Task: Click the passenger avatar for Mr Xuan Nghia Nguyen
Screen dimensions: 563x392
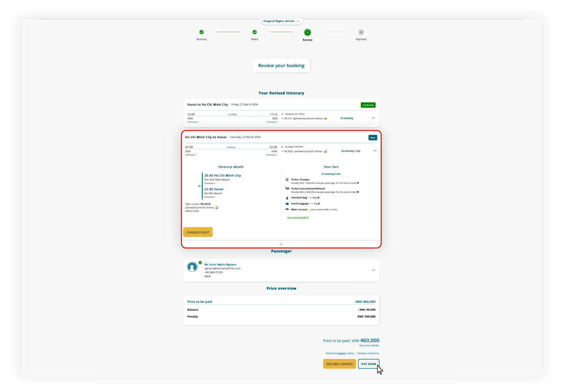Action: (192, 267)
